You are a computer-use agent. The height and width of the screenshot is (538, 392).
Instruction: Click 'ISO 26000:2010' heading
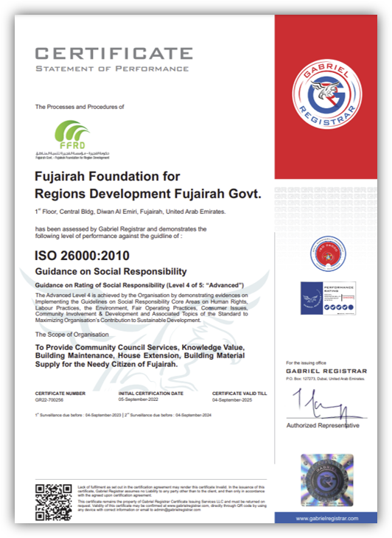click(82, 256)
